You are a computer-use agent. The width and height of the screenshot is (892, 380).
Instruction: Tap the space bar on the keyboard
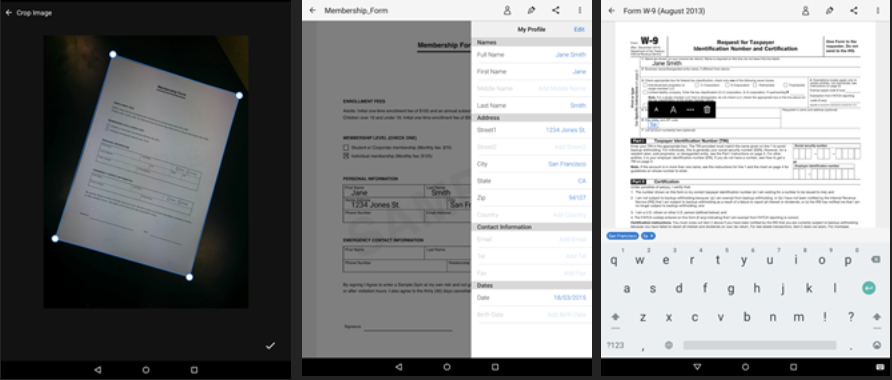pos(759,345)
